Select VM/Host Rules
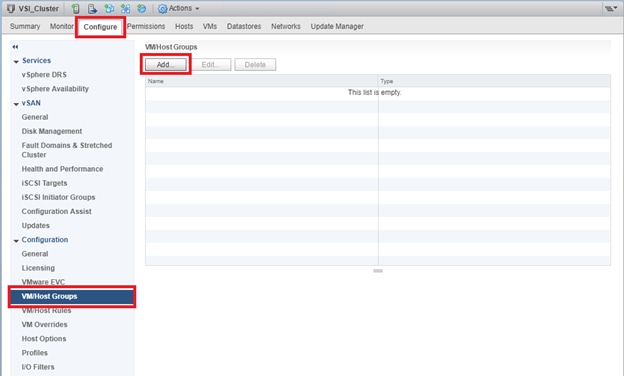Viewport: 624px width, 376px height. [x=47, y=311]
